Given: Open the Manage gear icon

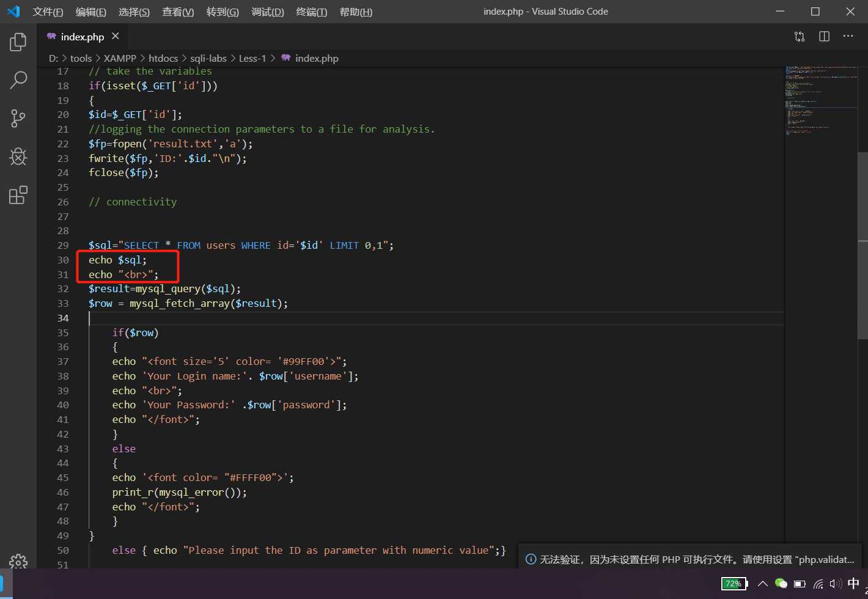Looking at the screenshot, I should pyautogui.click(x=18, y=561).
